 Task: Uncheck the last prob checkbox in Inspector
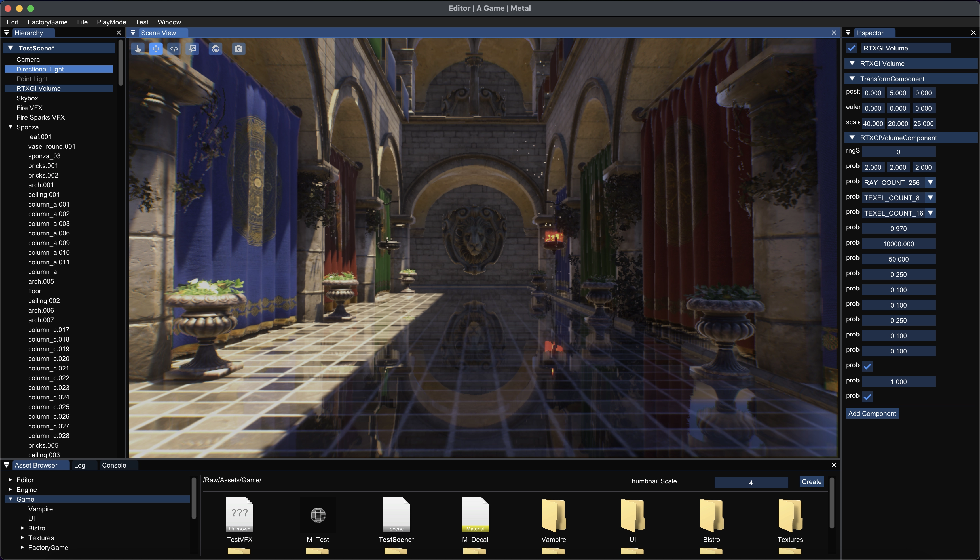867,397
